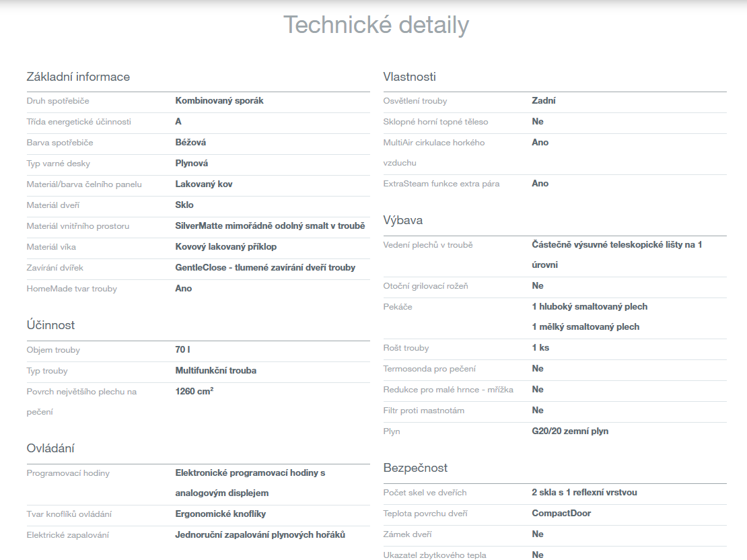Click the "Bezpečnost" section heading
This screenshot has height=560, width=747.
(415, 468)
